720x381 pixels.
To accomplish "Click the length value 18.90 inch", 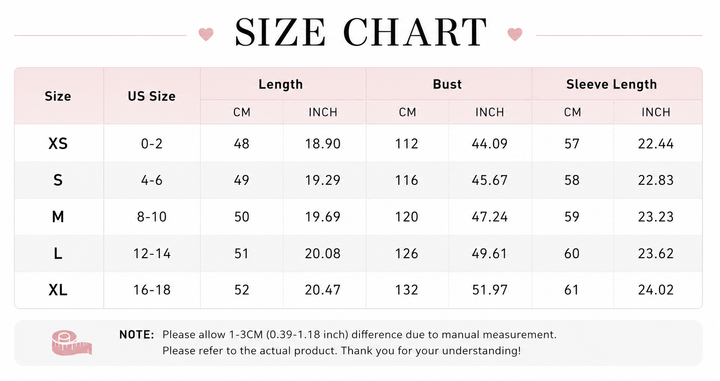I will click(x=323, y=144).
